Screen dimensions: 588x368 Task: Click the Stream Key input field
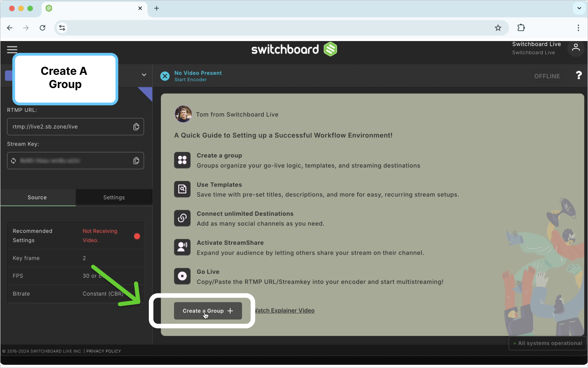coord(76,161)
